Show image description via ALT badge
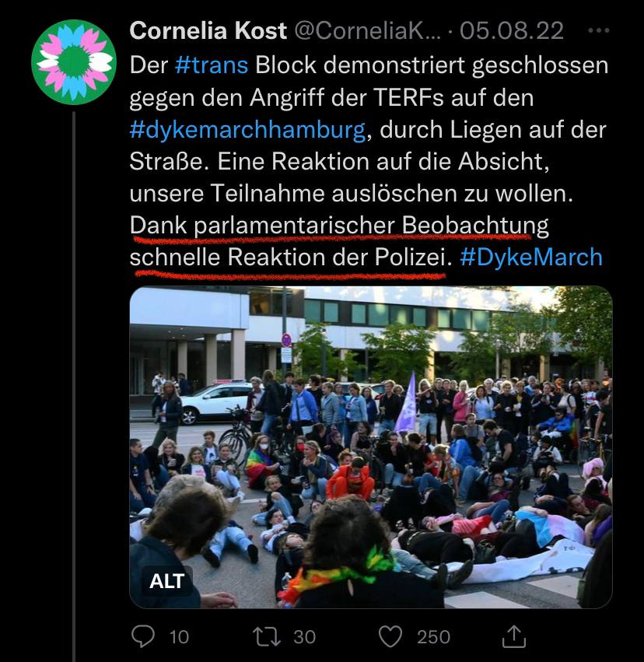Image resolution: width=644 pixels, height=662 pixels. 166,581
